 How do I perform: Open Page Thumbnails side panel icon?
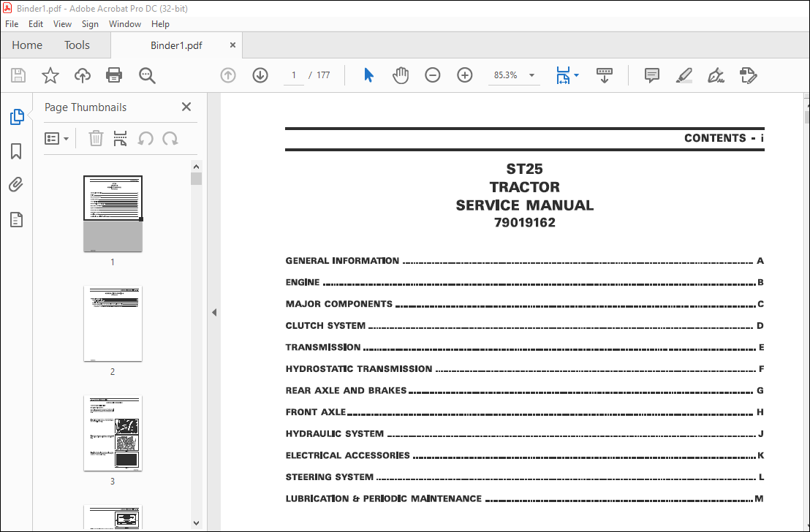tap(17, 117)
